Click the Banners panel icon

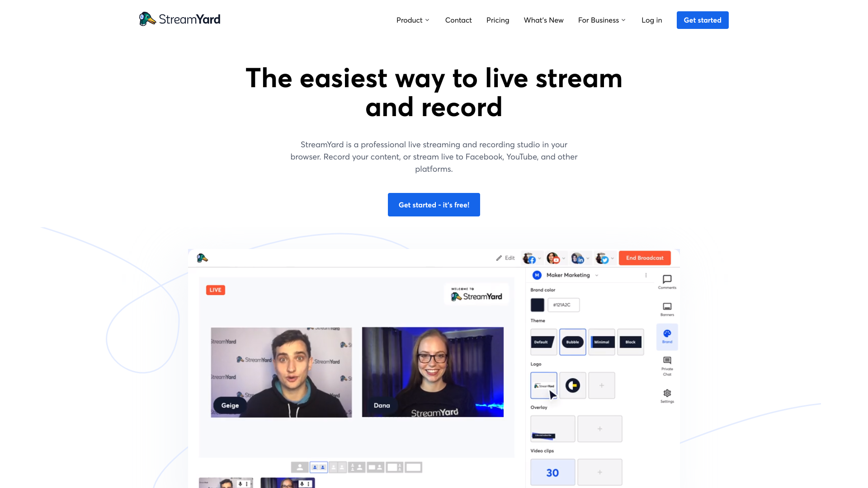[x=667, y=308]
